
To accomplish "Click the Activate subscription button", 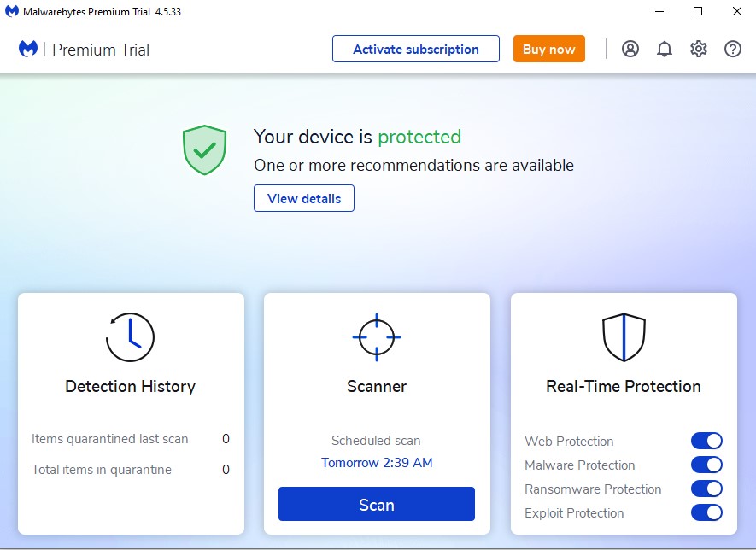I will 416,49.
